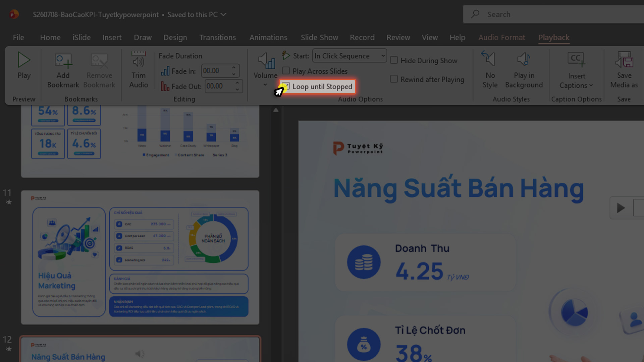Click Add Bookmark icon
The height and width of the screenshot is (362, 644).
(x=63, y=61)
